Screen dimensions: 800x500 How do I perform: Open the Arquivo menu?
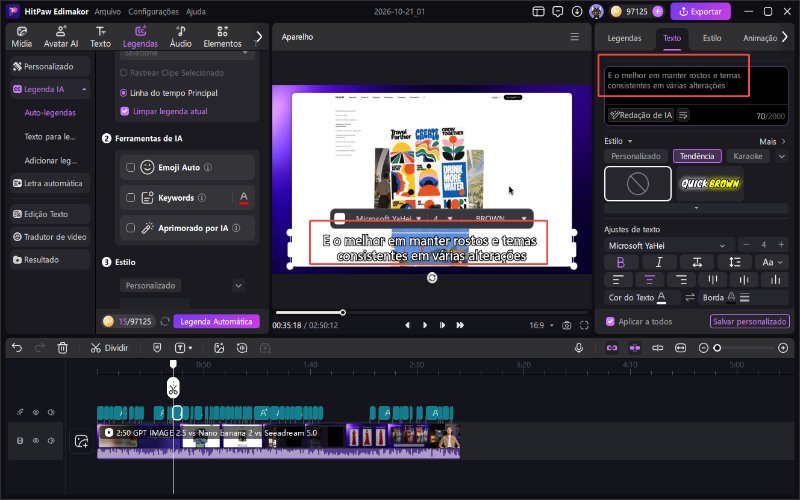pos(108,11)
